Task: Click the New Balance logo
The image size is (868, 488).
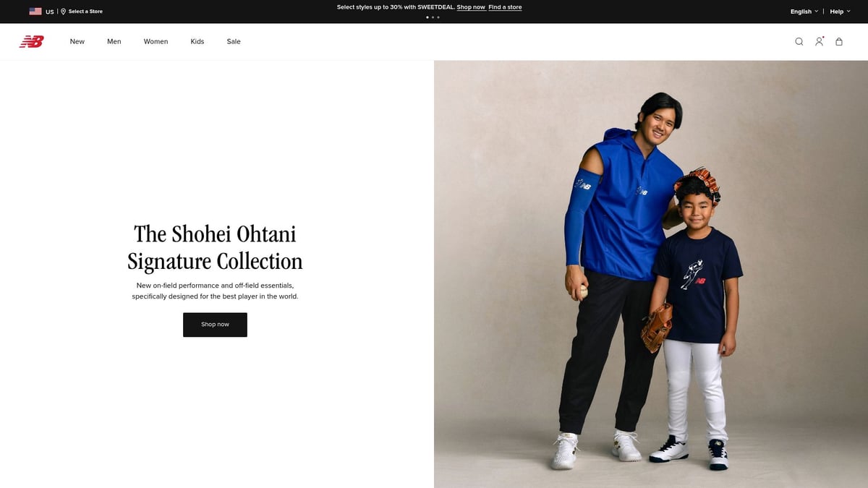Action: click(31, 42)
